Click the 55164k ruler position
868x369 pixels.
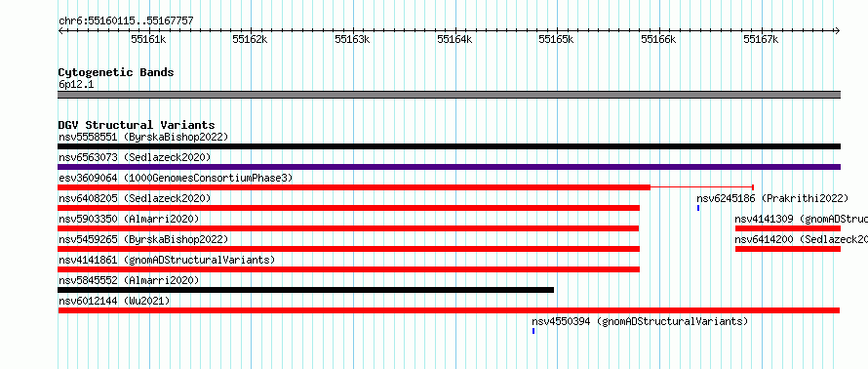tap(455, 39)
